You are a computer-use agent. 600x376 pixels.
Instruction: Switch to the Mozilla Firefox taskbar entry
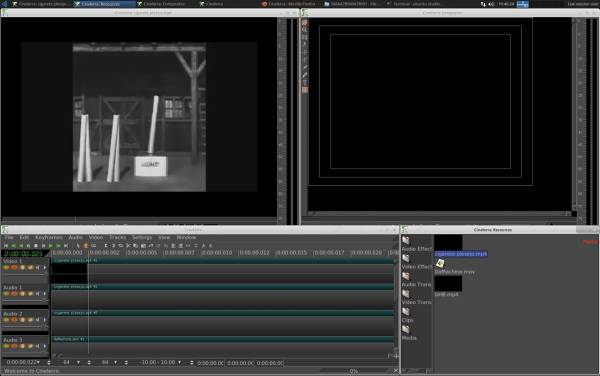point(289,4)
